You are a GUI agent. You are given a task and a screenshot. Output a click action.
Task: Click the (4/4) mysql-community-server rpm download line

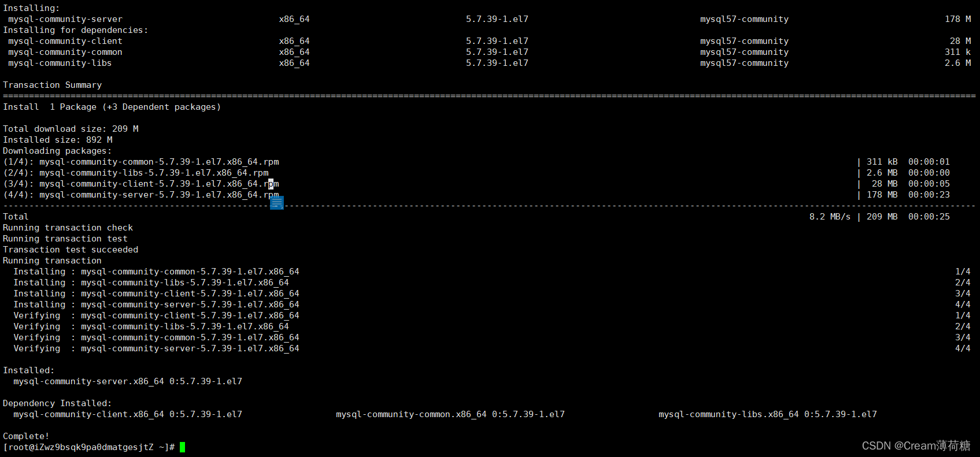tap(141, 195)
